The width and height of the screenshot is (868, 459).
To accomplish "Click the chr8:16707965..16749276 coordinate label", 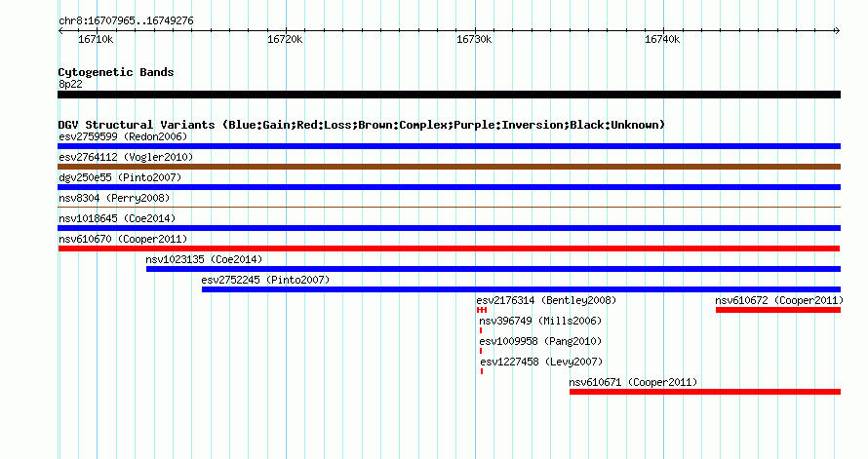I will (x=126, y=20).
